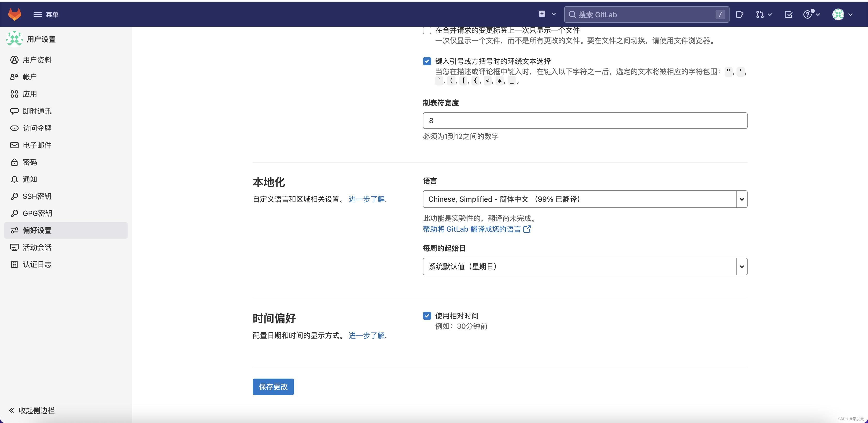Screen dimensions: 868x423
Task: Select 偏好设置 text in sidebar
Action: pos(37,230)
